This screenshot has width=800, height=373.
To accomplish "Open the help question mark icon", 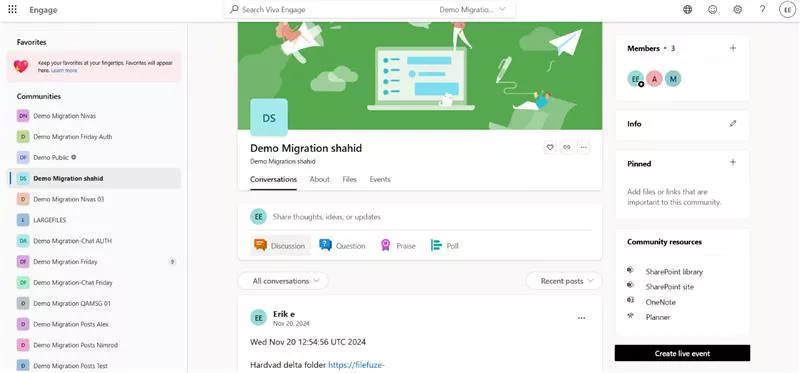I will 762,9.
